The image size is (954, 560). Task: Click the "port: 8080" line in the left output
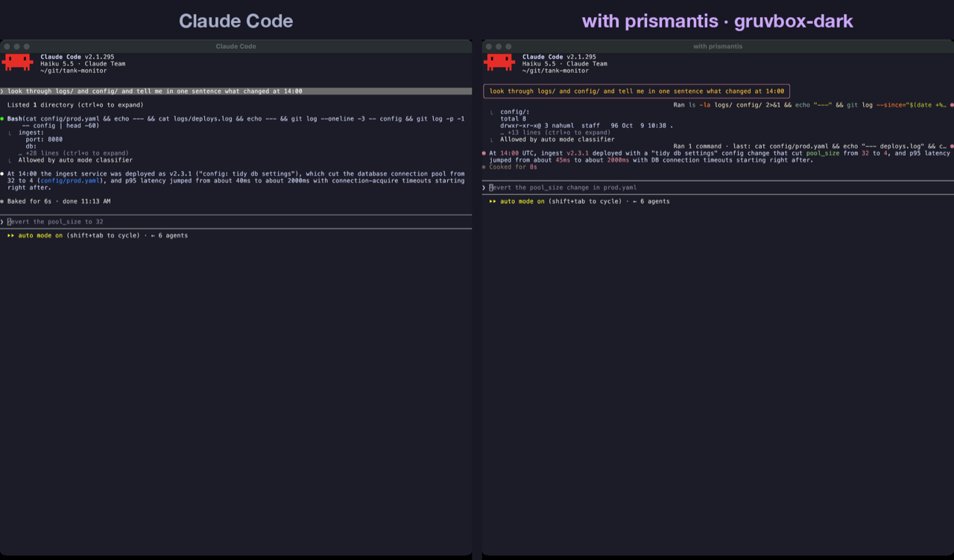tap(44, 139)
